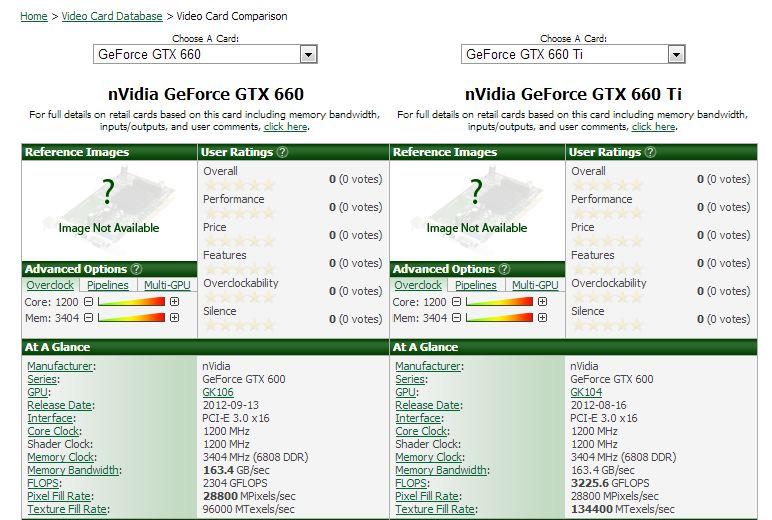Open GK106 GPU link
Image resolution: width=772 pixels, height=520 pixels.
coord(218,392)
